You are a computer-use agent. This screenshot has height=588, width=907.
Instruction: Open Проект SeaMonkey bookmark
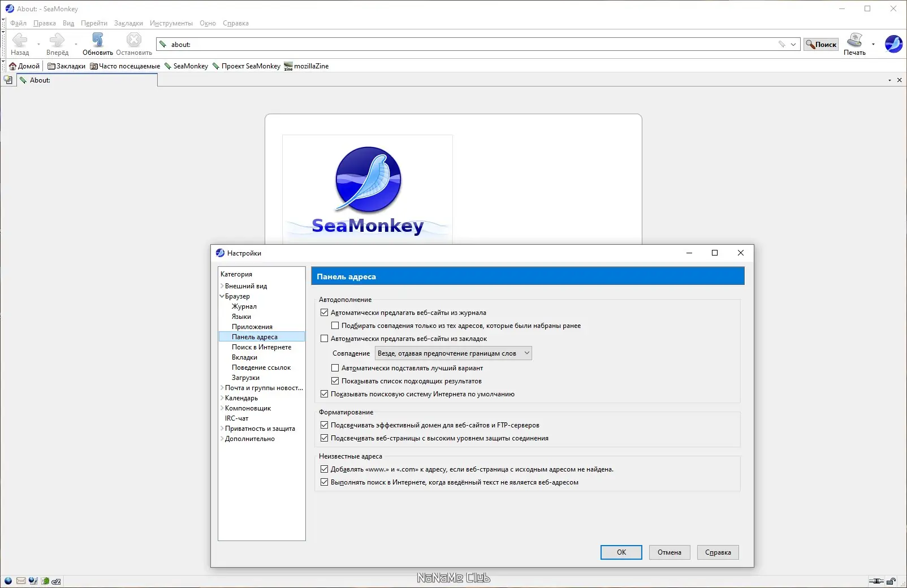click(246, 66)
